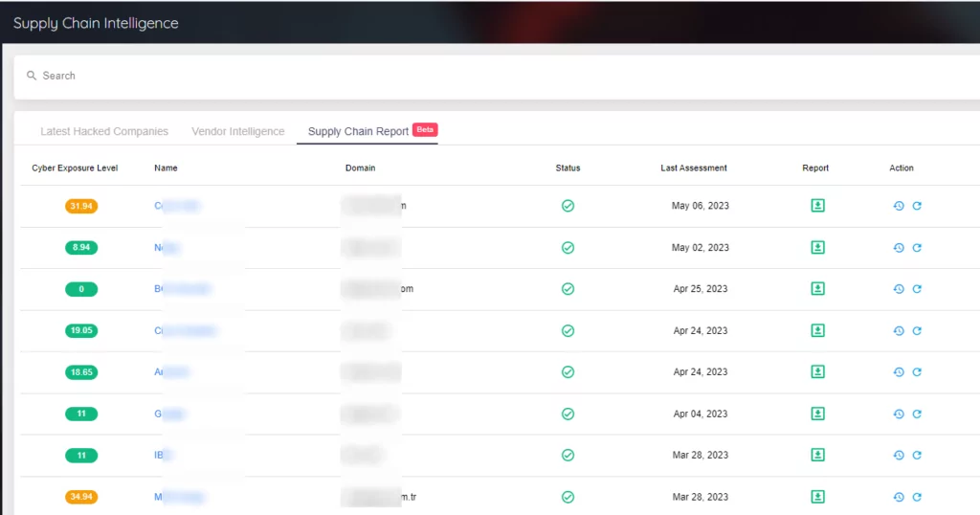Sort by Cyber Exposure Level column header

click(75, 168)
